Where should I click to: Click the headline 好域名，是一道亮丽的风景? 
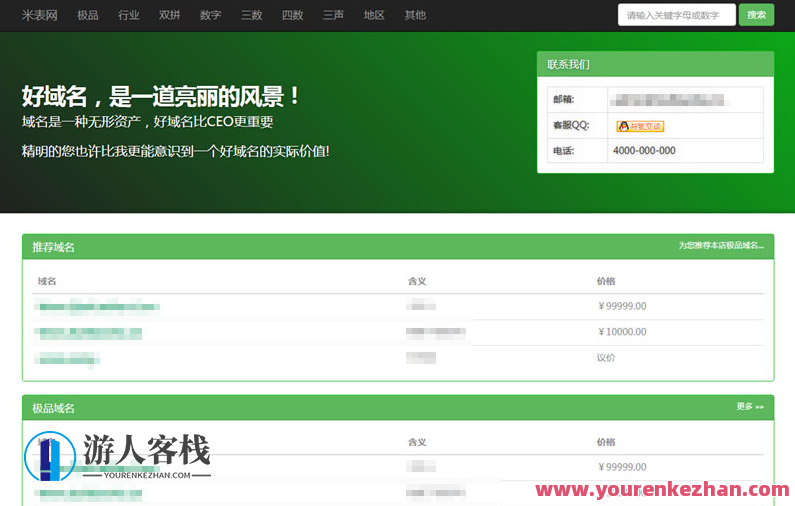tap(161, 96)
